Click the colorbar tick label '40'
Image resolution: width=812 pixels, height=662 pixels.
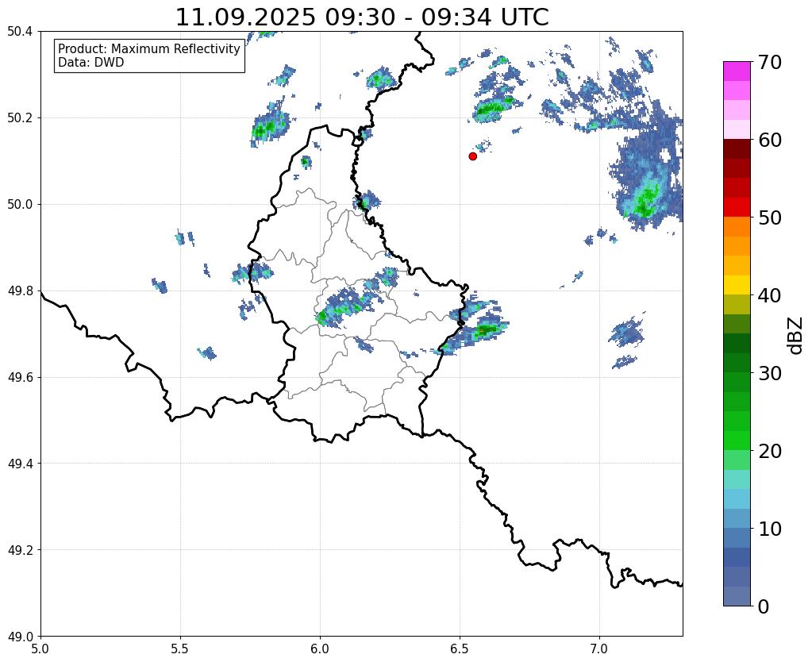770,295
